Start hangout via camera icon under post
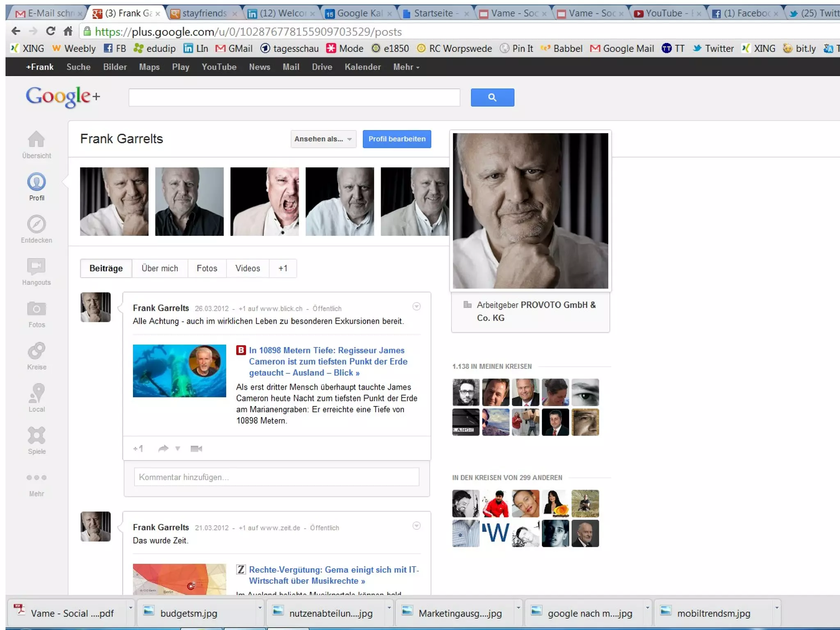Viewport: 840px width, 630px height. [196, 449]
